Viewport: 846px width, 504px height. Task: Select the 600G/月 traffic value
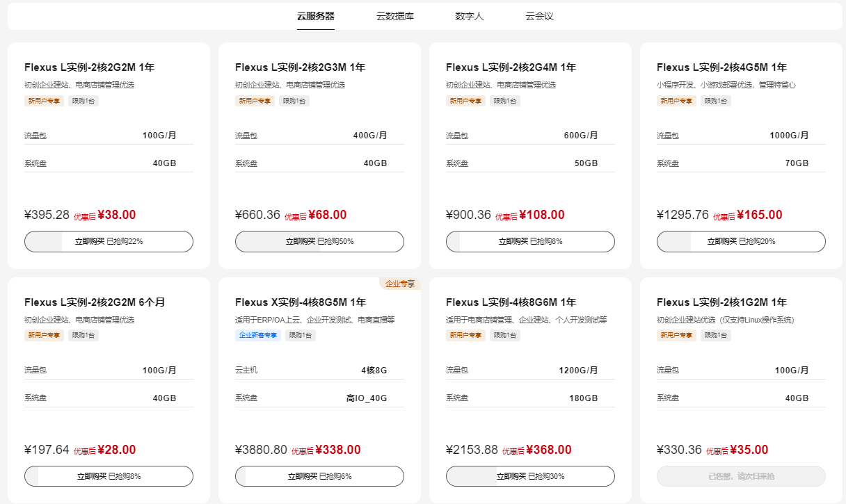(581, 136)
